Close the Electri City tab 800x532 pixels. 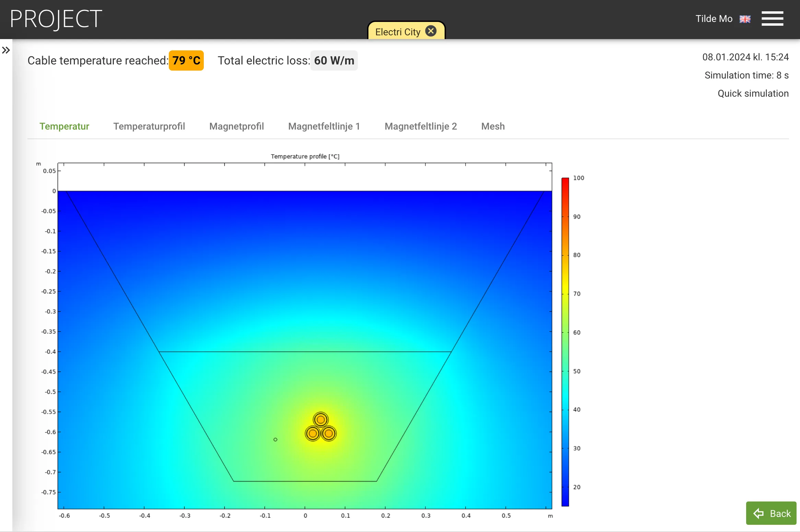431,31
